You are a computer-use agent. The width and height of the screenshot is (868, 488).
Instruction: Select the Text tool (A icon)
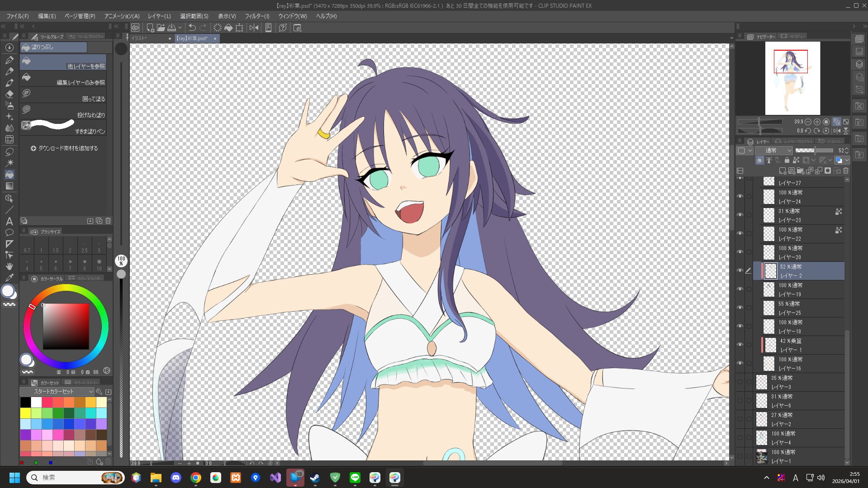click(x=9, y=221)
